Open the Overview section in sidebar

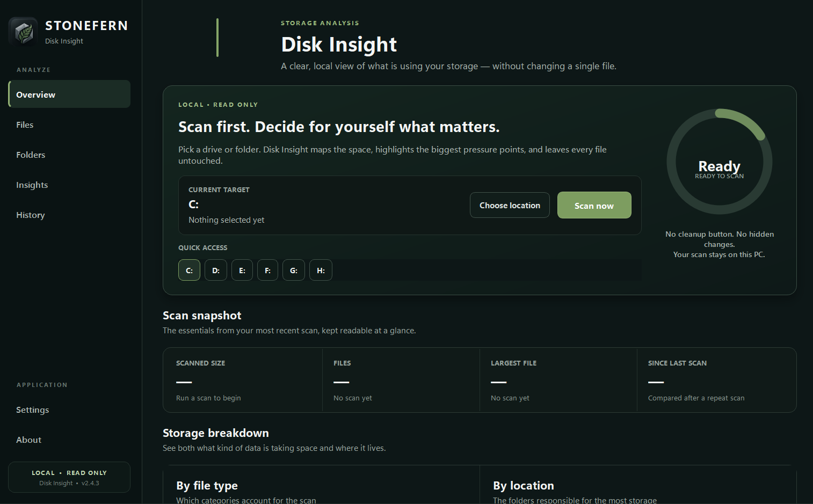[x=69, y=94]
